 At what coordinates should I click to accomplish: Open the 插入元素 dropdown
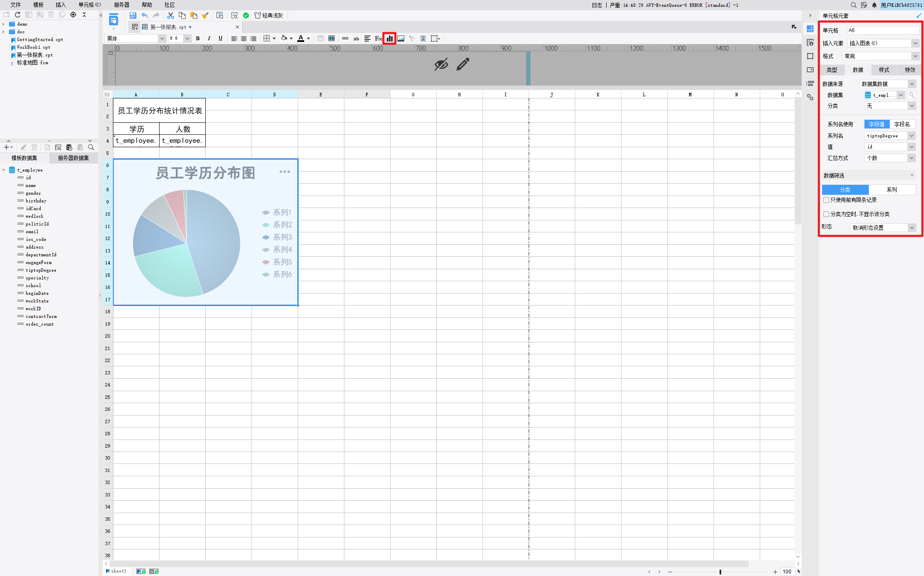[883, 43]
